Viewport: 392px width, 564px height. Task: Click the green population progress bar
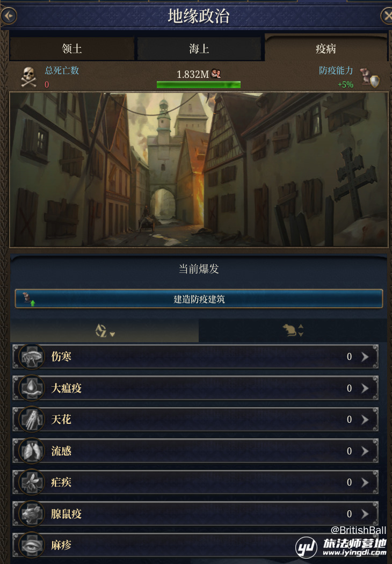point(199,85)
